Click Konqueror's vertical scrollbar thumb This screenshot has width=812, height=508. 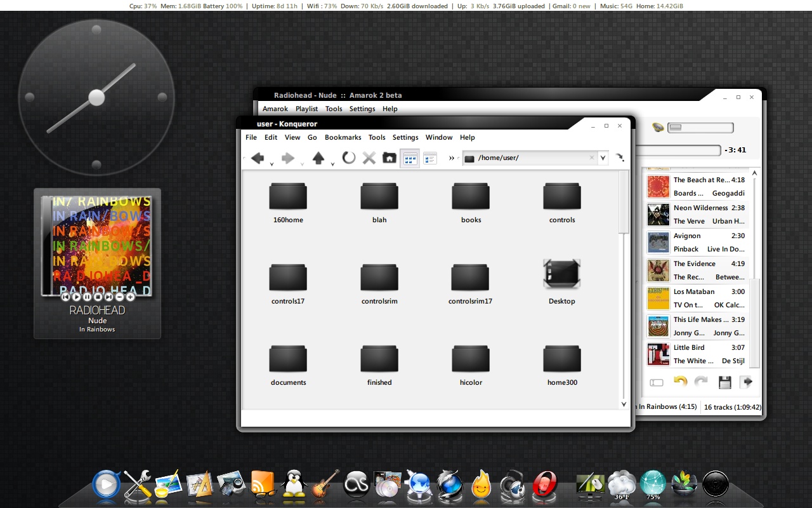624,202
